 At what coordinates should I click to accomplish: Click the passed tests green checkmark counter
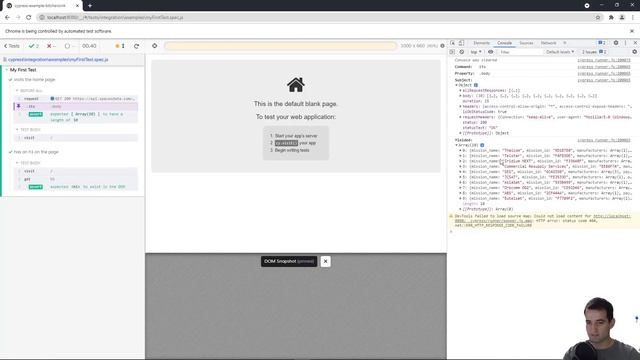click(x=34, y=46)
